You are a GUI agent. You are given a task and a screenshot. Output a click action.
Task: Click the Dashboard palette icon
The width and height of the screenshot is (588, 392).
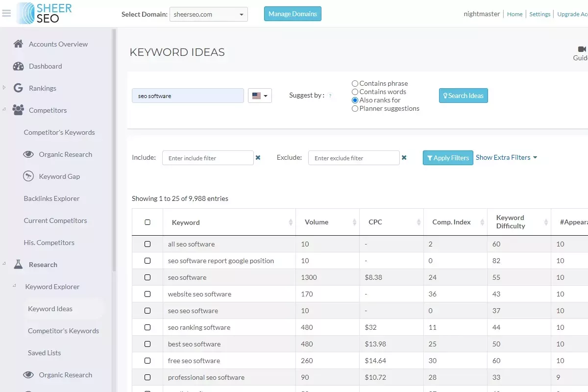click(x=18, y=66)
